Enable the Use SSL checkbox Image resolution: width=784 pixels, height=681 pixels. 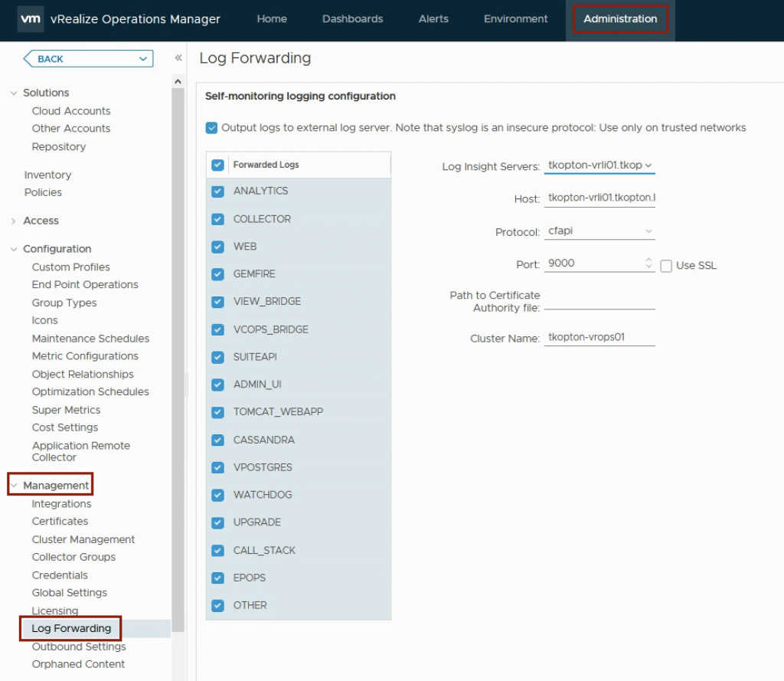666,266
